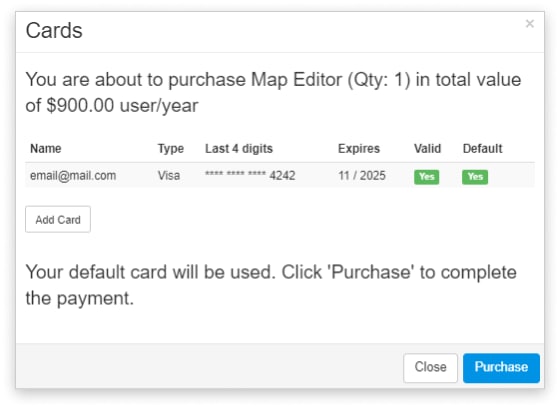The height and width of the screenshot is (409, 560).
Task: Click the Cards dialog title
Action: click(54, 30)
